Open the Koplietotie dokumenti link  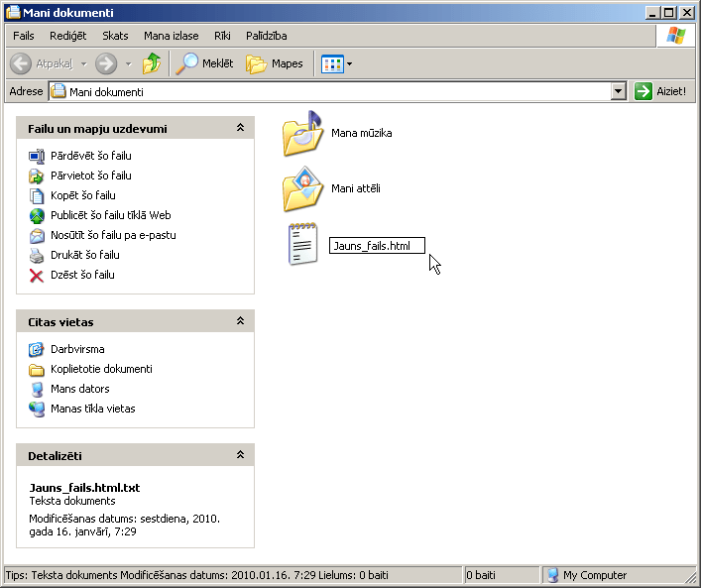click(101, 369)
